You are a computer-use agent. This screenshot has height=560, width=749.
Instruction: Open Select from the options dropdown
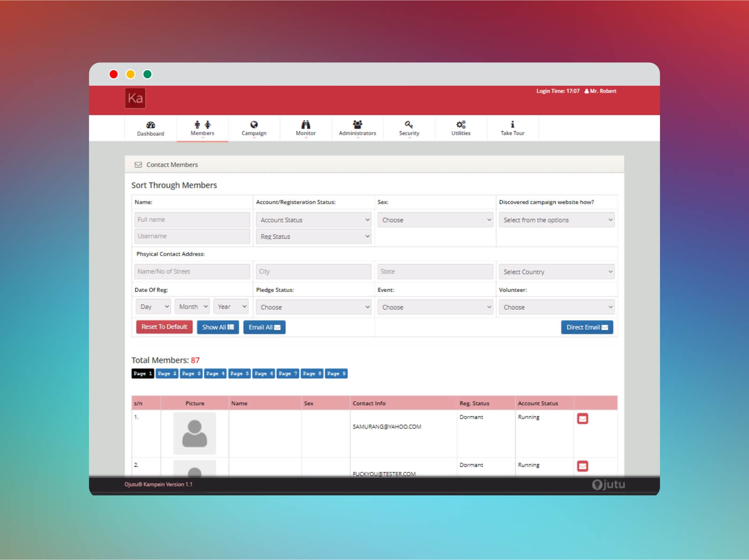(x=557, y=220)
